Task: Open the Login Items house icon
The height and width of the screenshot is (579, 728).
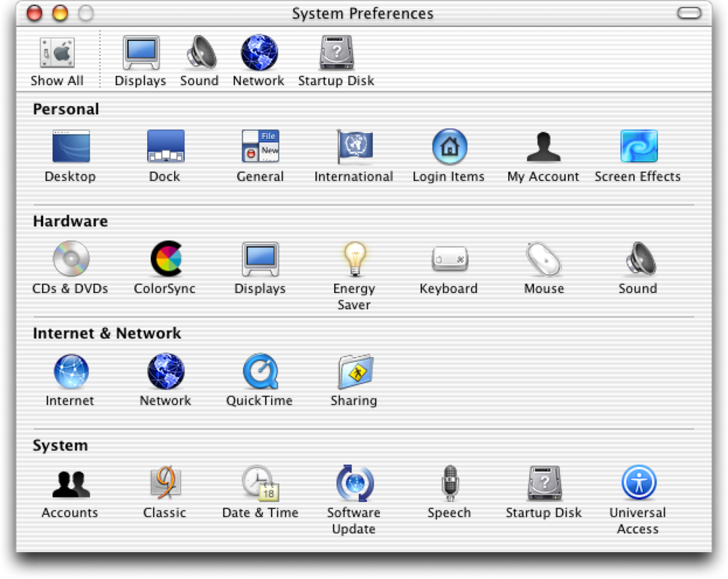Action: click(449, 147)
